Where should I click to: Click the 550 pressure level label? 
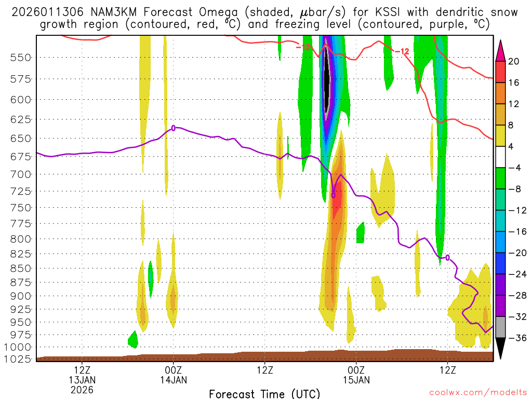[20, 57]
